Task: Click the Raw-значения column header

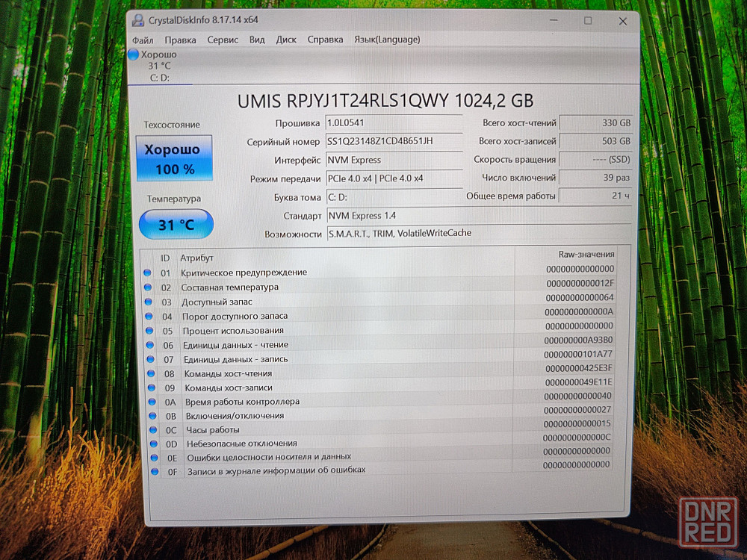Action: pyautogui.click(x=586, y=255)
